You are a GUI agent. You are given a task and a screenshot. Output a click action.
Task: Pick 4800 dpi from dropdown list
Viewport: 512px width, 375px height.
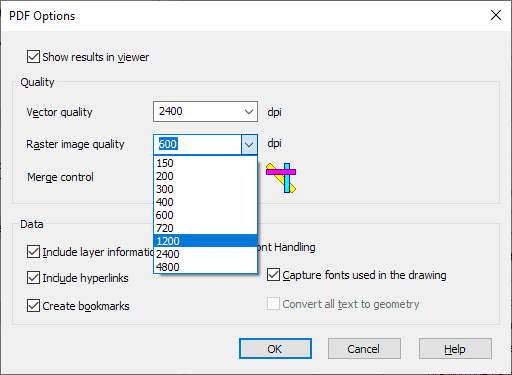click(205, 267)
